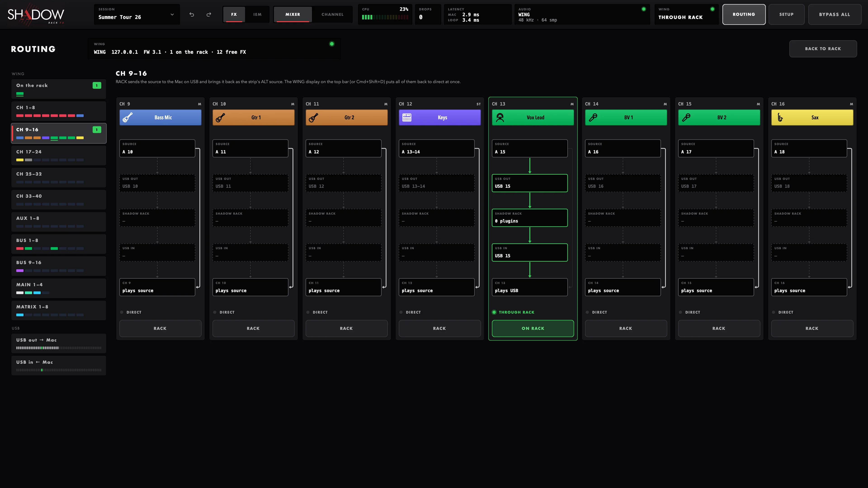
Task: Open the Summer Tour 26 session dropdown
Action: (137, 14)
